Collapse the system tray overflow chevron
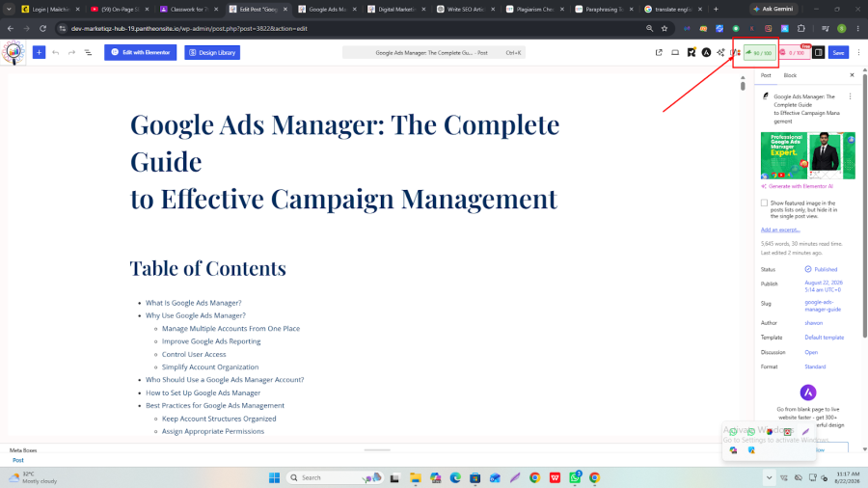 click(769, 477)
